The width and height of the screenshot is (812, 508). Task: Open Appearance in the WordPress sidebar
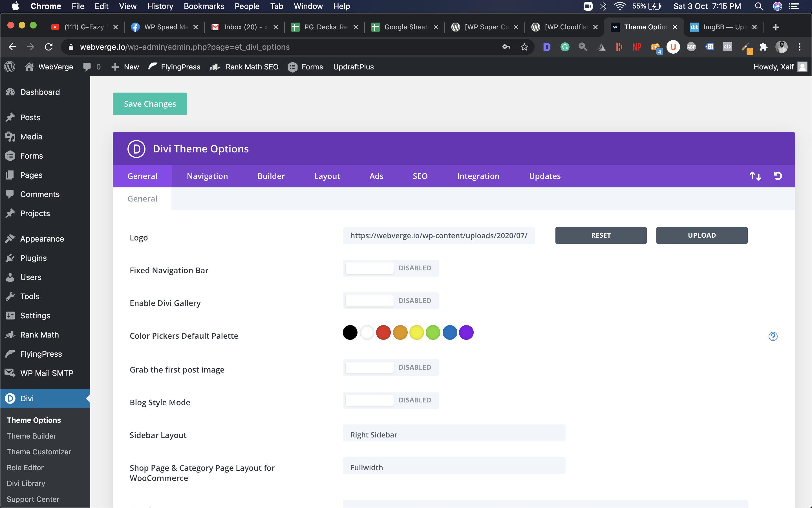pos(45,239)
